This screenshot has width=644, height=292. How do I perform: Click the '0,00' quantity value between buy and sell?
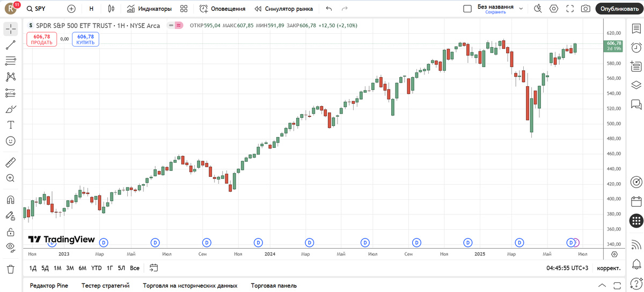[x=64, y=39]
